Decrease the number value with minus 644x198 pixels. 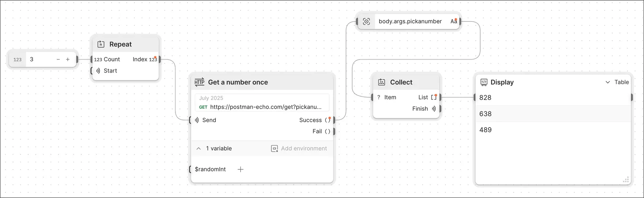coord(58,60)
